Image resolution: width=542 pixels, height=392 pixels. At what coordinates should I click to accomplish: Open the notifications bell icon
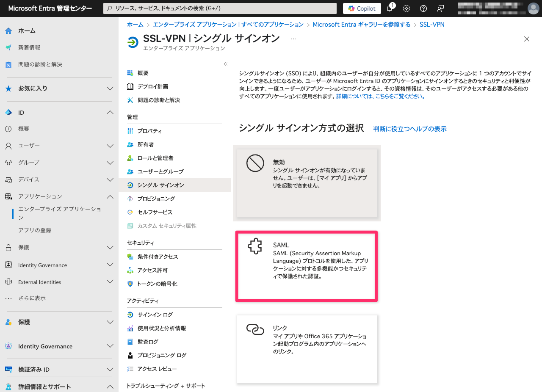[x=390, y=8]
